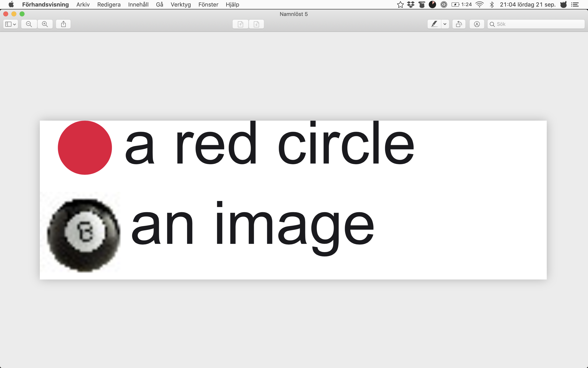Go to next page toolbar button
The width and height of the screenshot is (588, 368).
coord(256,24)
